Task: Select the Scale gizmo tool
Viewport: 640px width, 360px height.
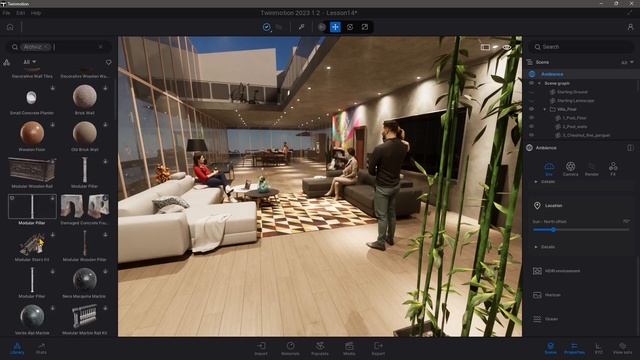Action: pyautogui.click(x=364, y=27)
